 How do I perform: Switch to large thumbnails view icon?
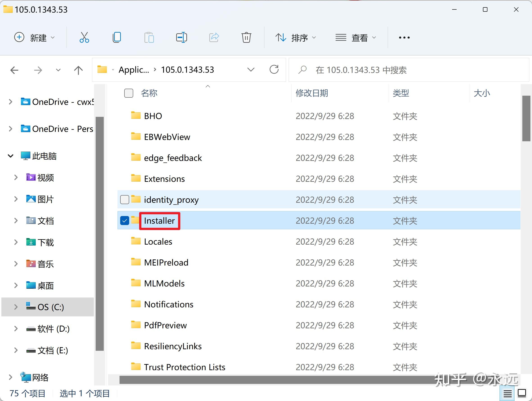click(x=522, y=394)
